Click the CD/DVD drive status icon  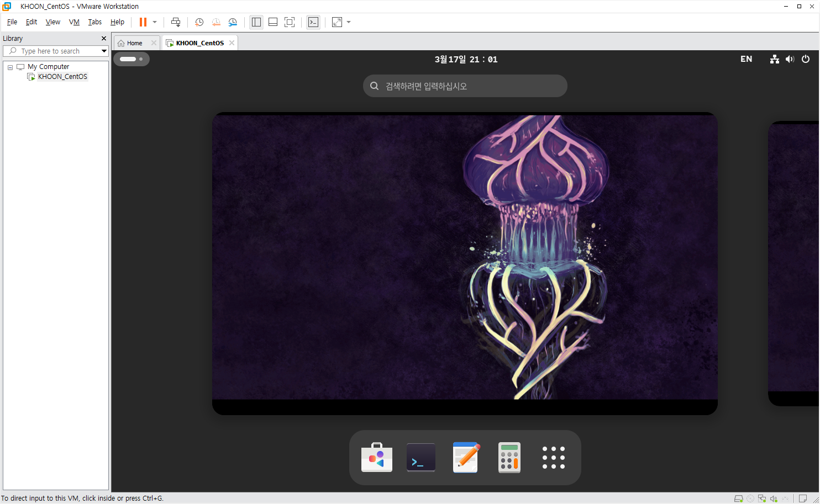click(750, 498)
